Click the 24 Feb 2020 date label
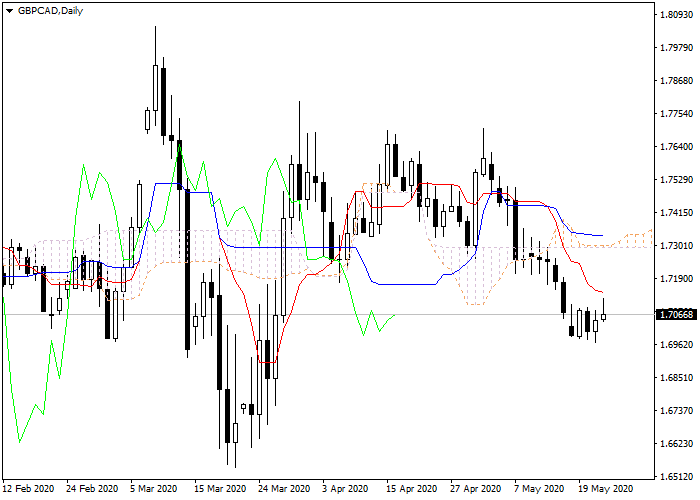The width and height of the screenshot is (700, 500). 92,489
